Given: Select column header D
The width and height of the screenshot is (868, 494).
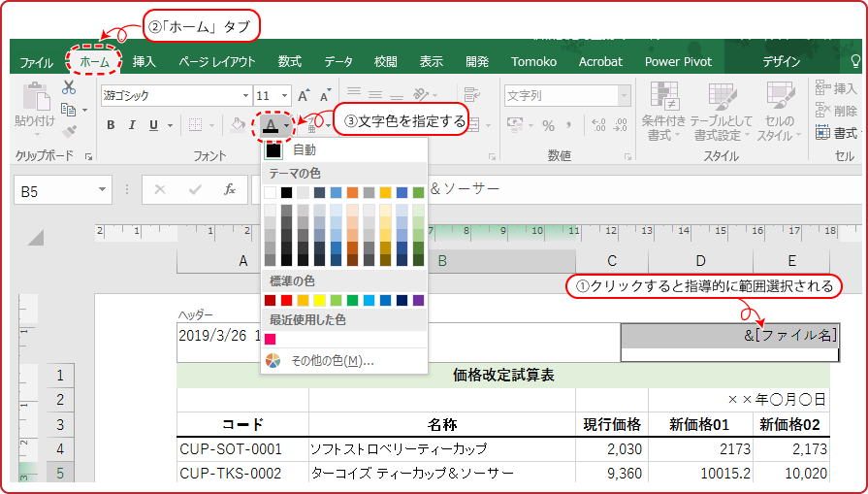Looking at the screenshot, I should (x=700, y=261).
